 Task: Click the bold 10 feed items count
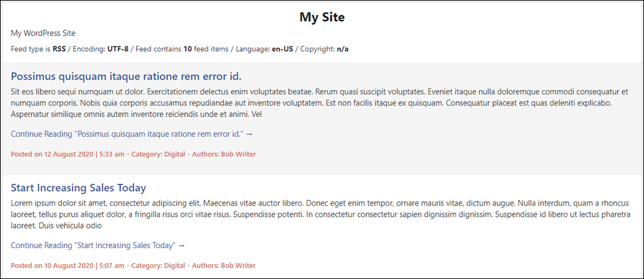[x=187, y=49]
